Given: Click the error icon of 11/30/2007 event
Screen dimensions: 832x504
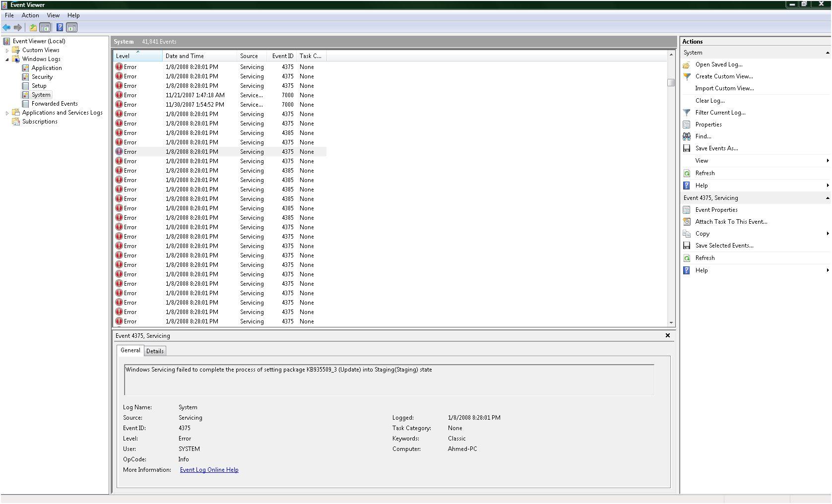Looking at the screenshot, I should click(x=119, y=104).
